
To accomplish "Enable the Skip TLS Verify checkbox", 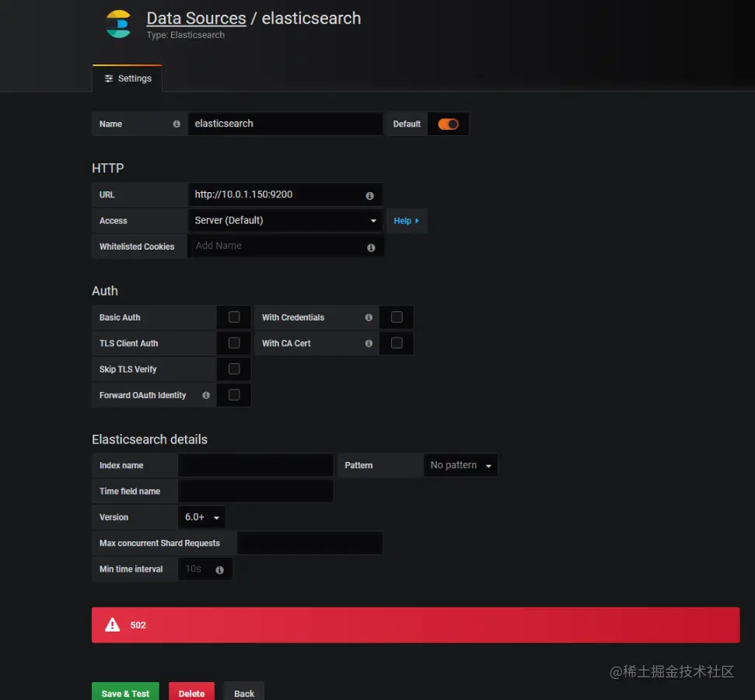I will (x=234, y=369).
